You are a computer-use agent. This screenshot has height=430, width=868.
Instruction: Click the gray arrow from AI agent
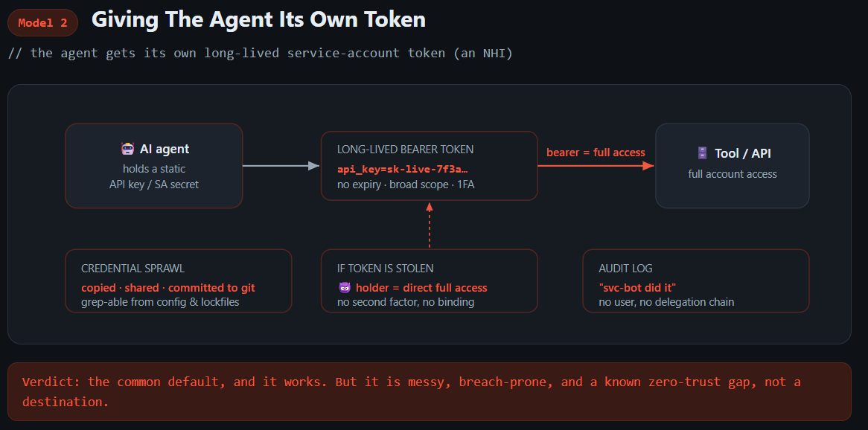(281, 165)
